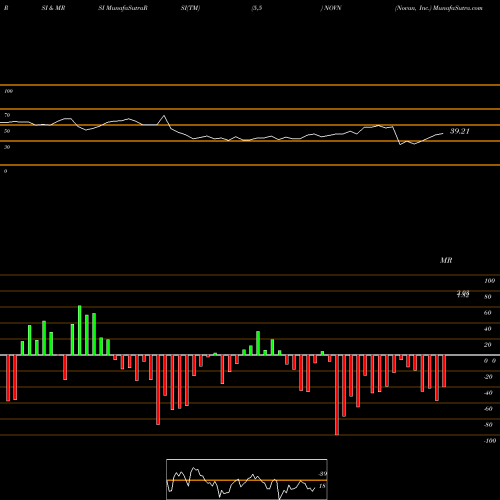500x500 pixels.
Task: Click the value 18 in mini chart
Action: point(322,486)
